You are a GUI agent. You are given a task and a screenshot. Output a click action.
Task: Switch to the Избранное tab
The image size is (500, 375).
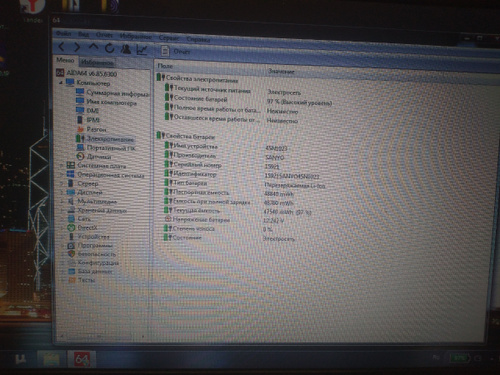click(x=97, y=62)
